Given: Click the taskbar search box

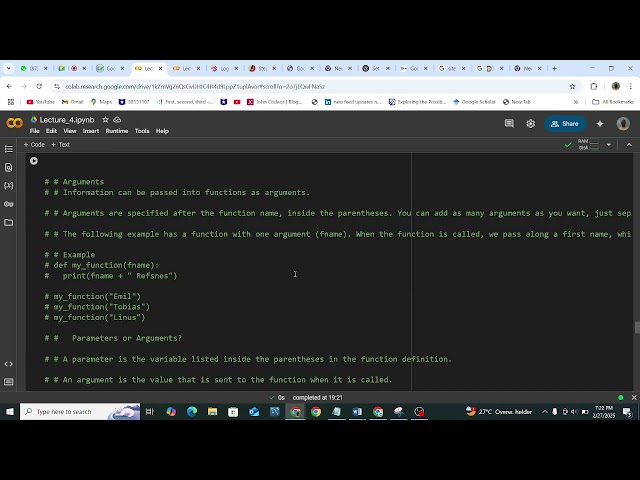Looking at the screenshot, I should [x=80, y=411].
